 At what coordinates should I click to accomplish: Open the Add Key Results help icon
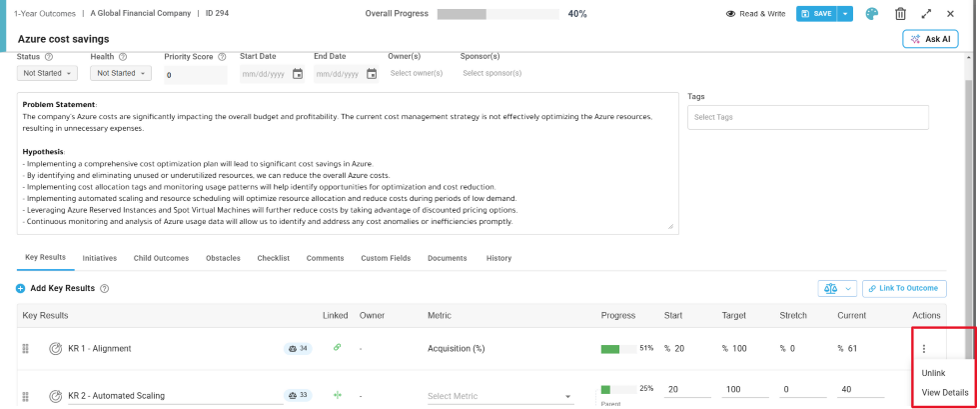click(x=104, y=289)
